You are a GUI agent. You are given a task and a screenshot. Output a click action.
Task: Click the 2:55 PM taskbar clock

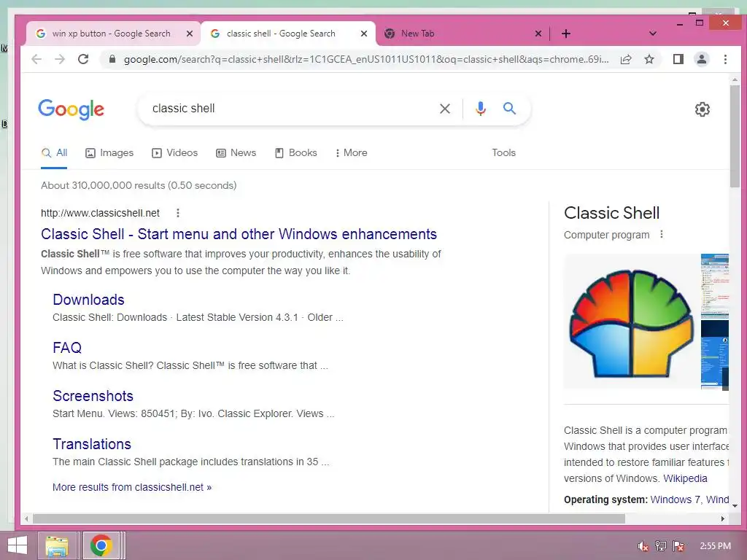(715, 546)
